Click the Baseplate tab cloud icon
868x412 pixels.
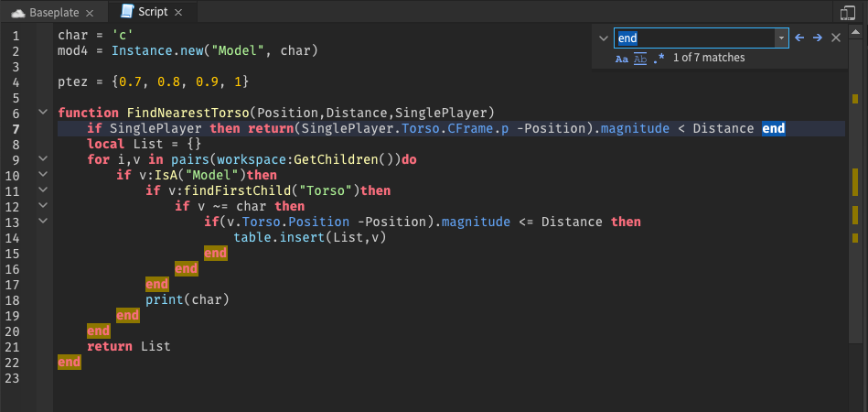18,13
